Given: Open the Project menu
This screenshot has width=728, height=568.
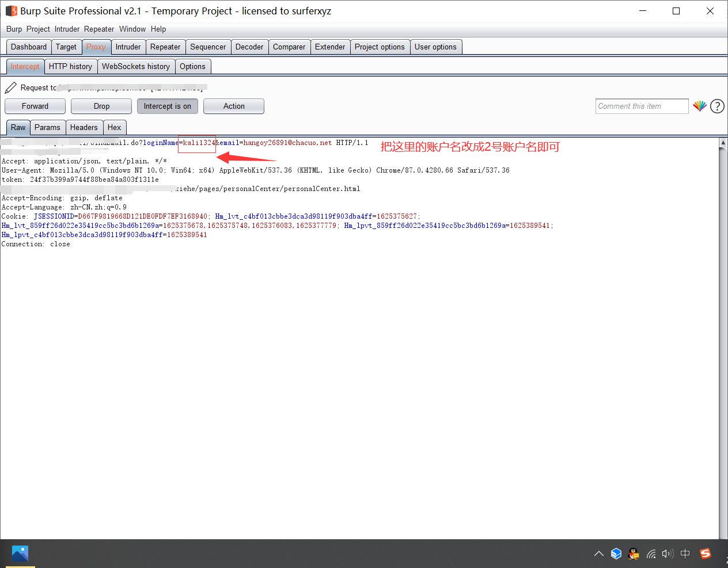Looking at the screenshot, I should point(38,29).
